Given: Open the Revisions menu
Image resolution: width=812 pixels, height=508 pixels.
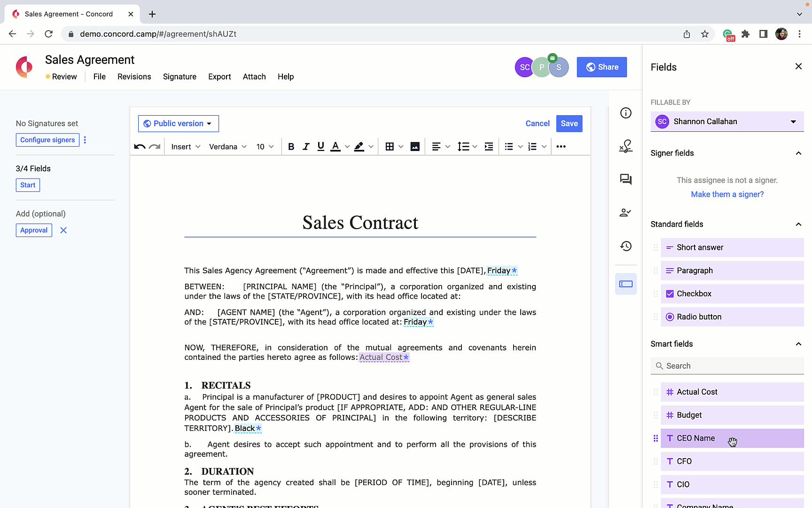Looking at the screenshot, I should tap(134, 77).
